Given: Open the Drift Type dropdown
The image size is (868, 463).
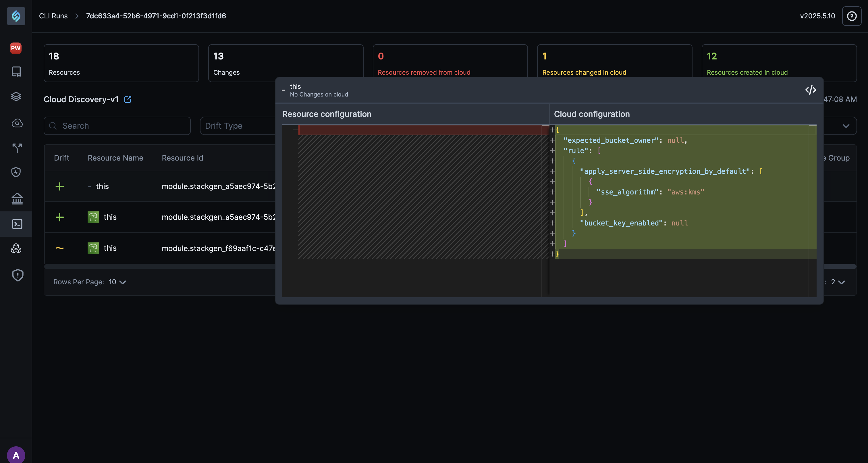Looking at the screenshot, I should pyautogui.click(x=238, y=126).
